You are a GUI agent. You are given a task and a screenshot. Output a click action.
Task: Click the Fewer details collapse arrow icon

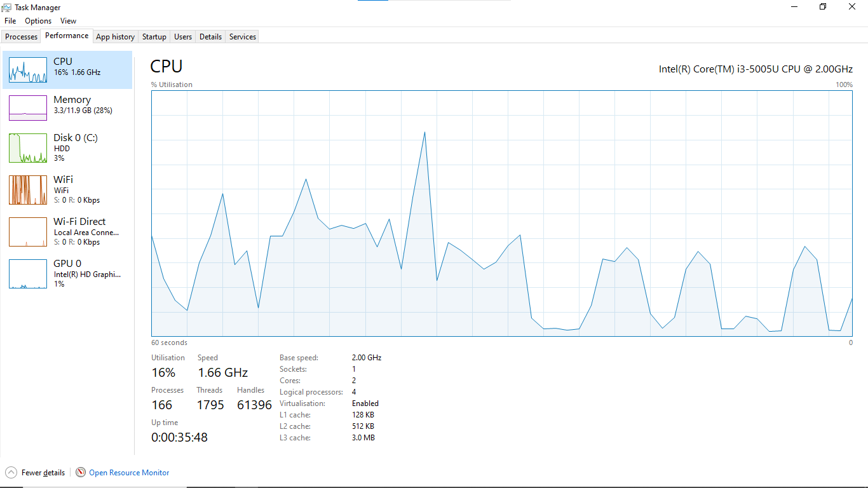[x=11, y=472]
